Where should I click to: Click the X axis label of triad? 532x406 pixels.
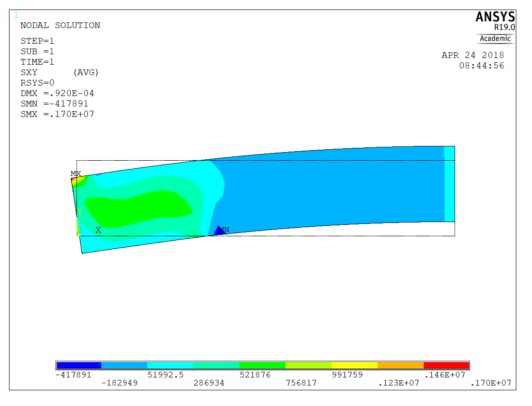[x=98, y=230]
